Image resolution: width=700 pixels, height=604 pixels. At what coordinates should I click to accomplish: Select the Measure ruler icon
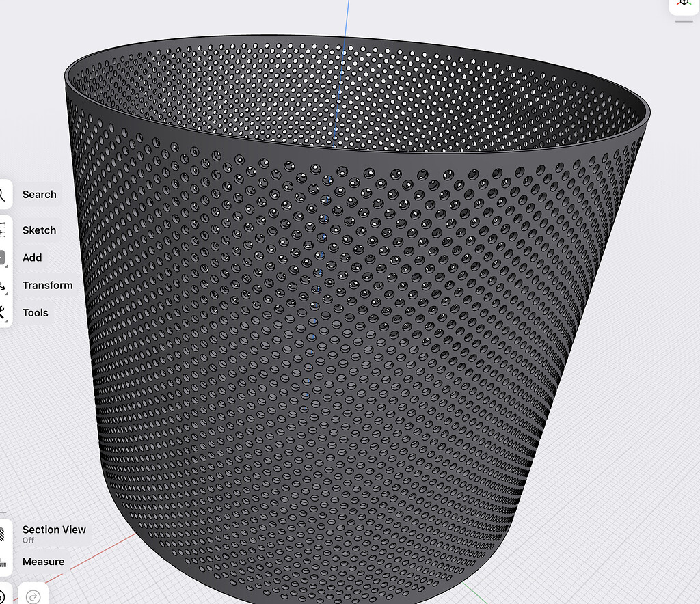point(3,562)
